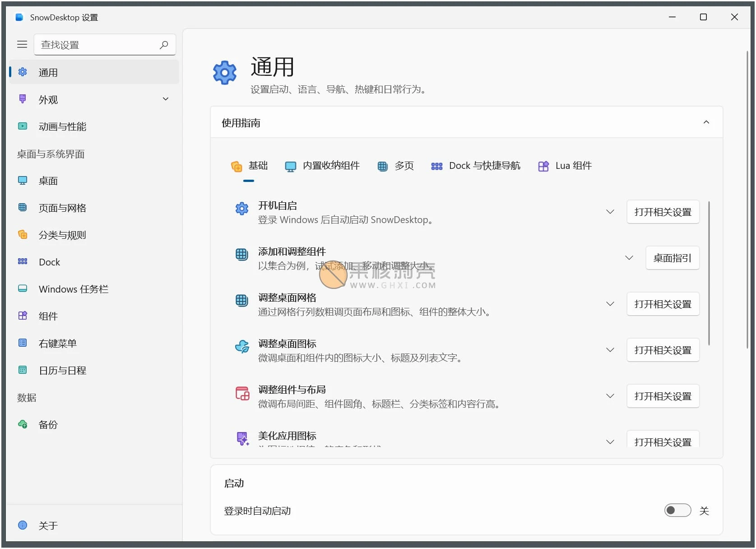756x549 pixels.
Task: Open the Windows 任务栏 settings page
Action: pos(94,289)
